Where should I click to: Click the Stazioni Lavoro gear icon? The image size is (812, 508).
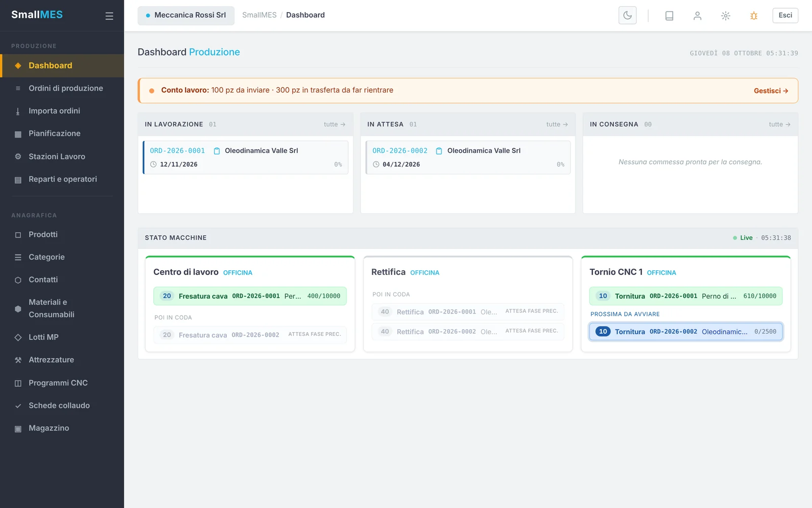18,156
